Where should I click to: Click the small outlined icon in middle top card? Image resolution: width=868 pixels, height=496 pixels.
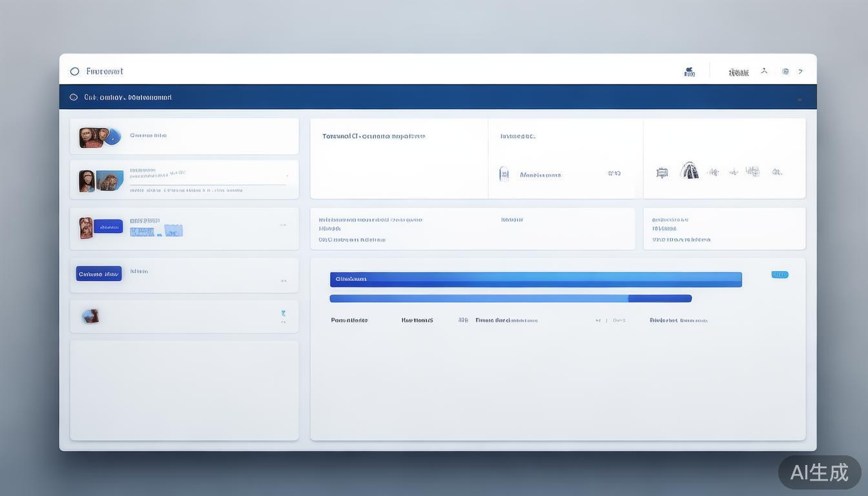[504, 174]
